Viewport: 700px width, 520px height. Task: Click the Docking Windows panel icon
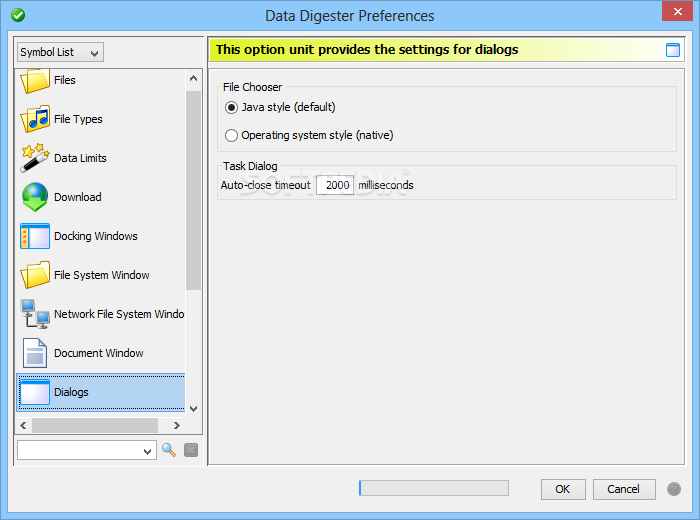[35, 236]
